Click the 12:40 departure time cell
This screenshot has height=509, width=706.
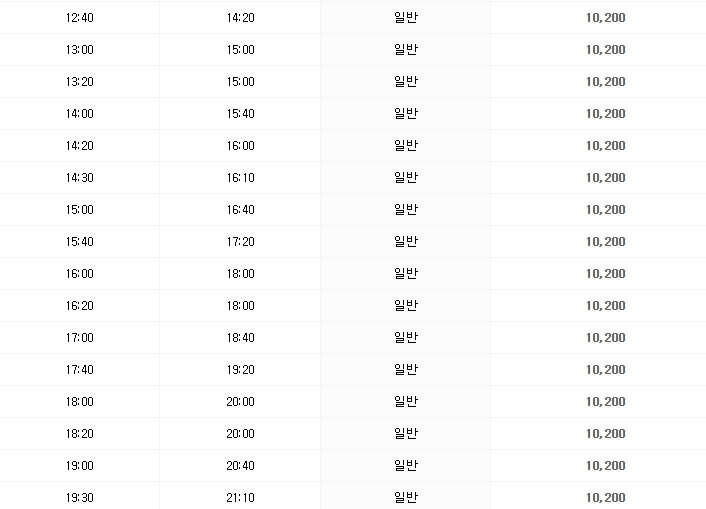pyautogui.click(x=79, y=18)
